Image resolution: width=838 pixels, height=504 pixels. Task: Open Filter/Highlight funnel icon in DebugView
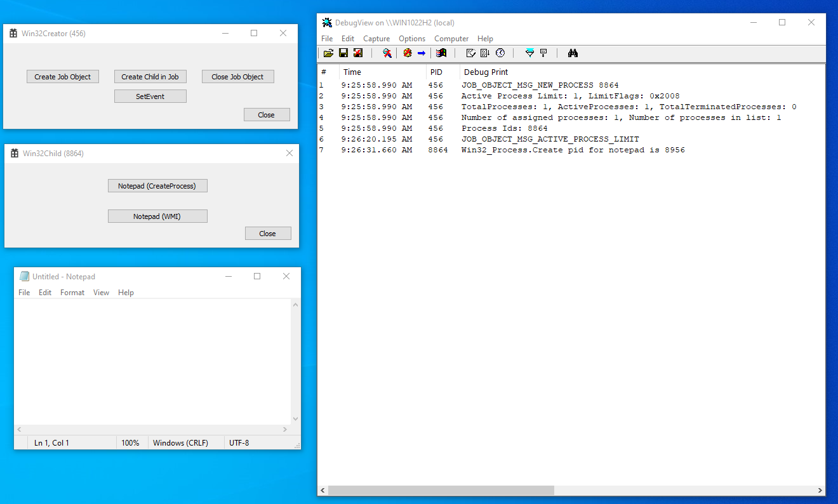(529, 53)
